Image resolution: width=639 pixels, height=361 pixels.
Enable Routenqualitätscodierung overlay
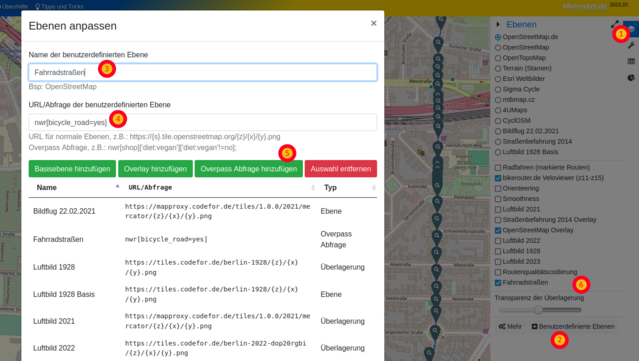click(x=498, y=272)
